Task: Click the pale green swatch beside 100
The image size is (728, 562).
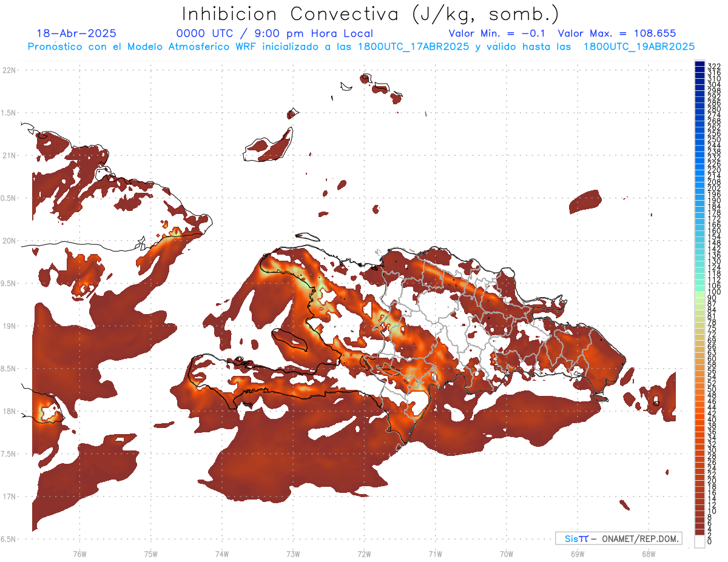Action: (699, 295)
